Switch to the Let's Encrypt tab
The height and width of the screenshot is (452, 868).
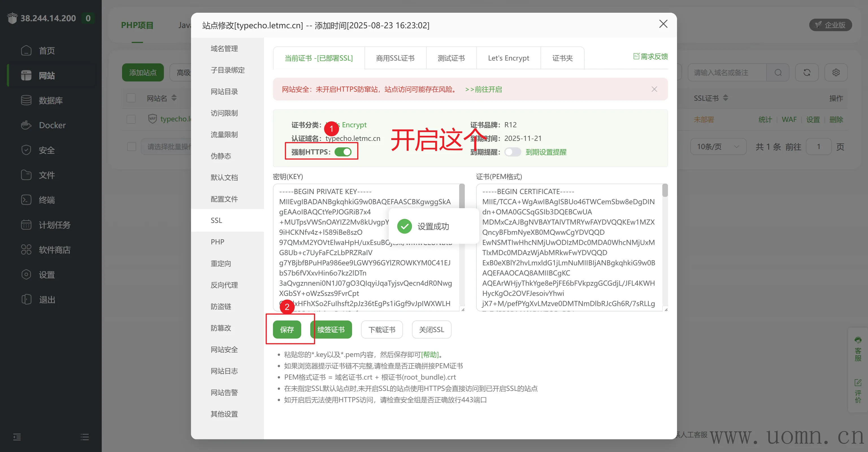tap(508, 58)
